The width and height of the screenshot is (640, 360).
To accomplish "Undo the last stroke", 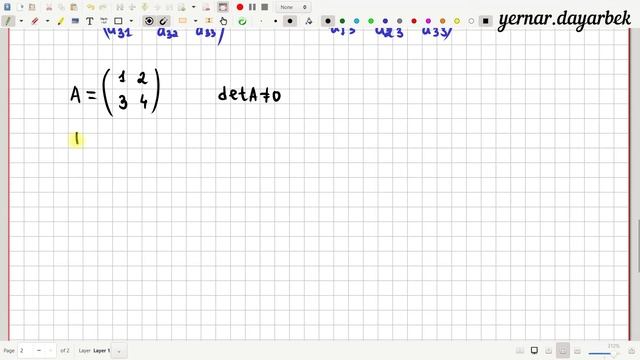I will pyautogui.click(x=90, y=7).
